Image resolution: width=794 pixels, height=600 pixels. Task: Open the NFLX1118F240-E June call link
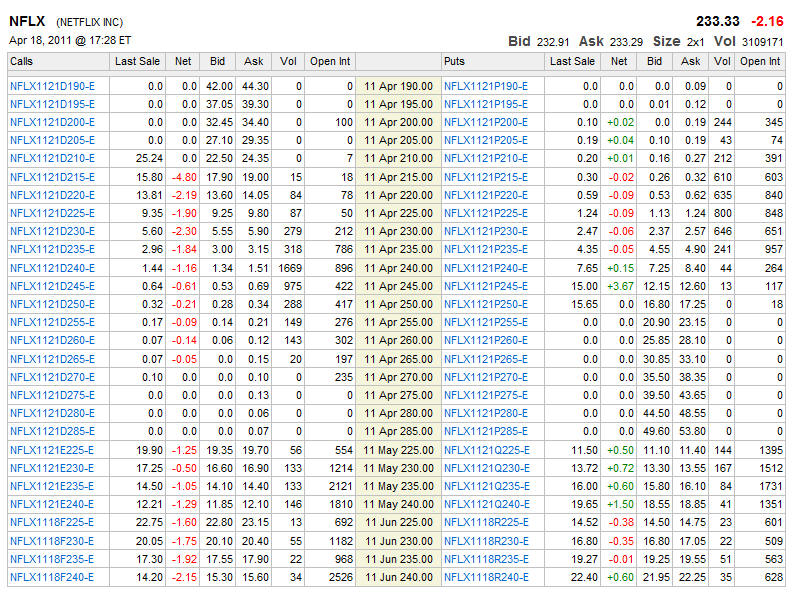coord(52,577)
